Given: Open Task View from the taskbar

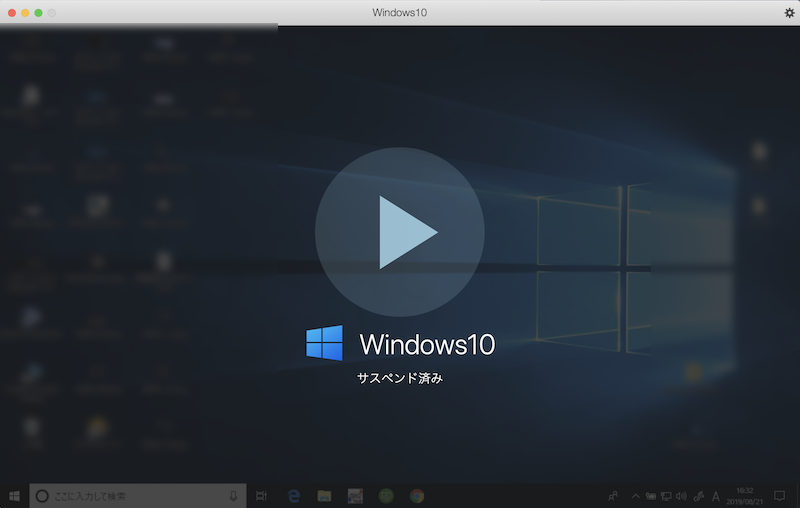Looking at the screenshot, I should 262,495.
